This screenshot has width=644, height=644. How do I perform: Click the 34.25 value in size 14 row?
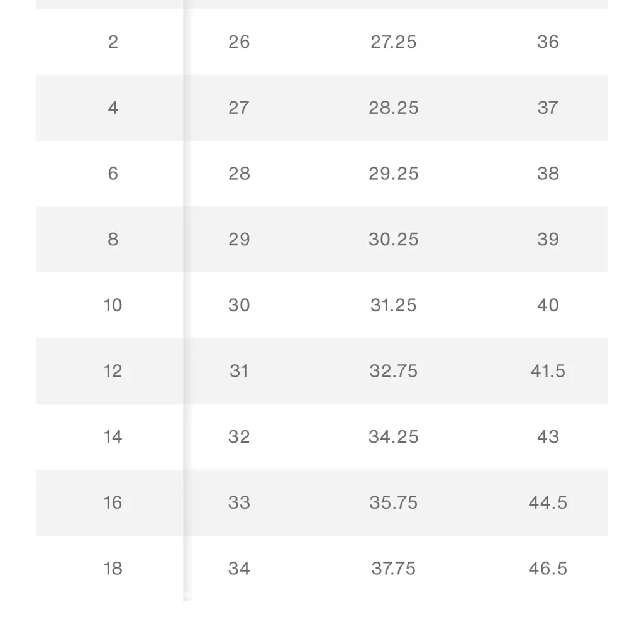pyautogui.click(x=393, y=436)
